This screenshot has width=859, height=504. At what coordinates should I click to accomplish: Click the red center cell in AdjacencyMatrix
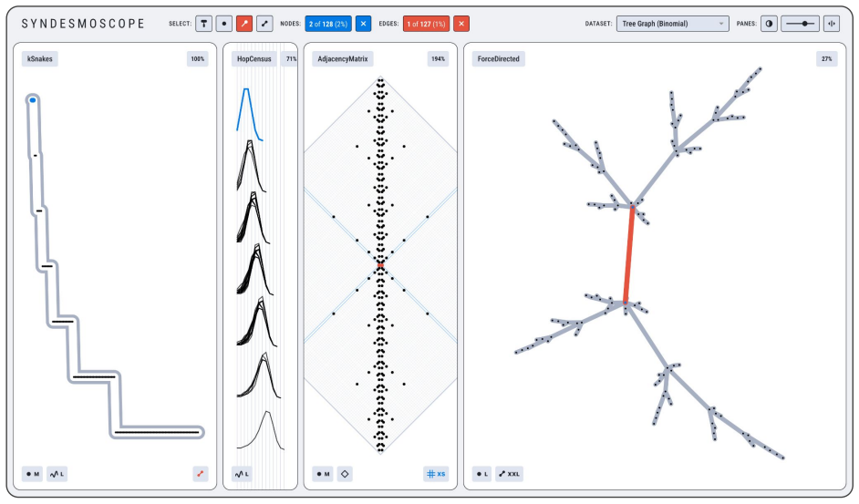click(x=380, y=265)
